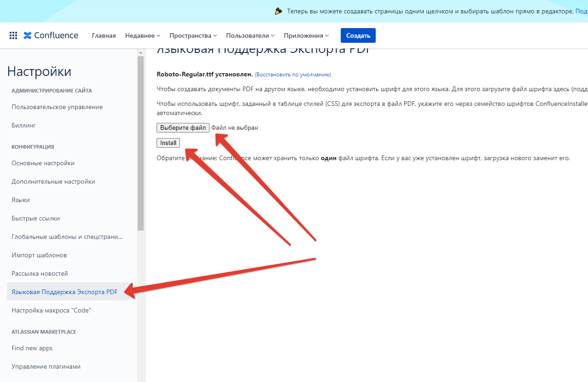Open Пользовательское управление in sidebar

click(x=57, y=107)
